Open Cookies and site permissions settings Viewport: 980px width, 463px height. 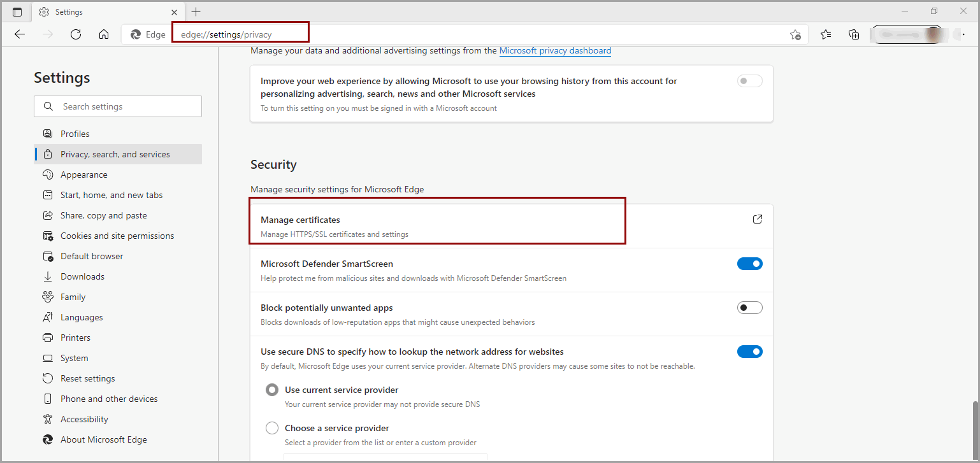[x=117, y=236]
